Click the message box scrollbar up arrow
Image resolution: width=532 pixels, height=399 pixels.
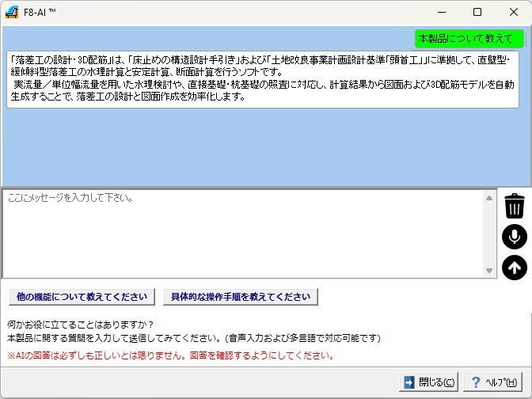[x=489, y=197]
